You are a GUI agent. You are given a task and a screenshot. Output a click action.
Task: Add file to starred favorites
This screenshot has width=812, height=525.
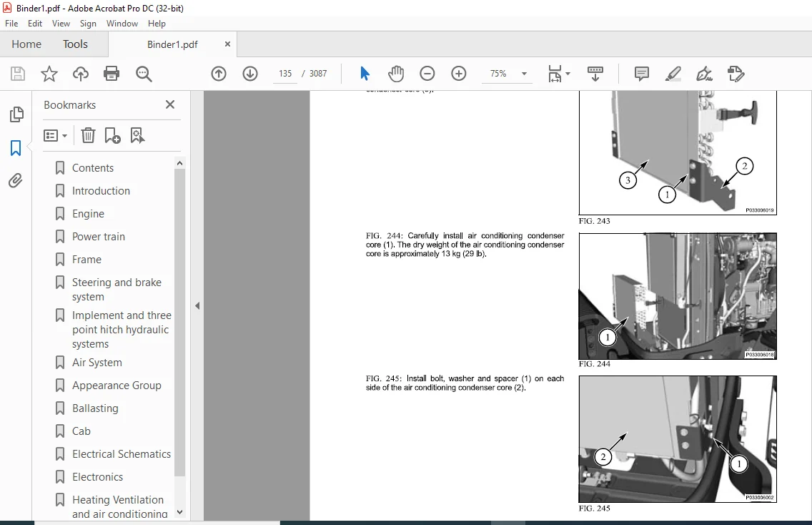(x=49, y=74)
